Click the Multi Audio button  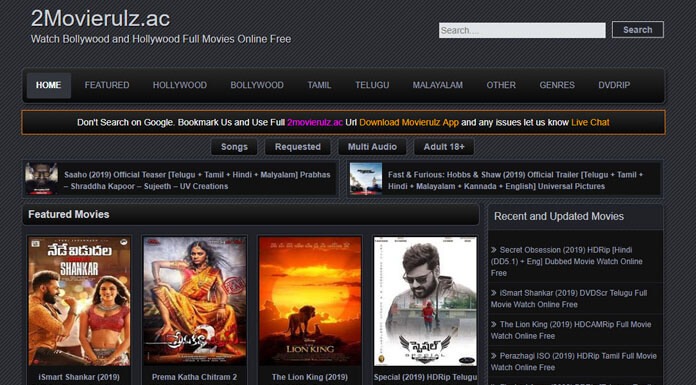[x=372, y=147]
